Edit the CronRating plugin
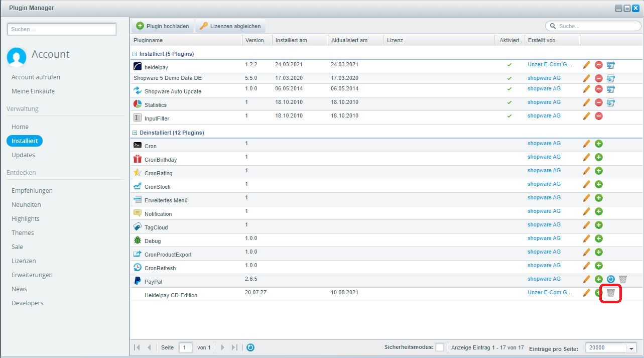Viewport: 644px width, 358px height. pos(586,171)
